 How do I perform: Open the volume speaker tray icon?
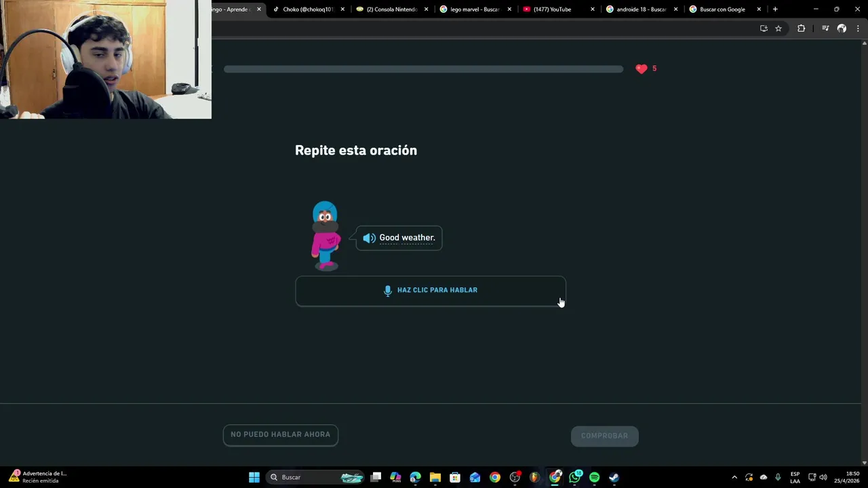pos(823,477)
